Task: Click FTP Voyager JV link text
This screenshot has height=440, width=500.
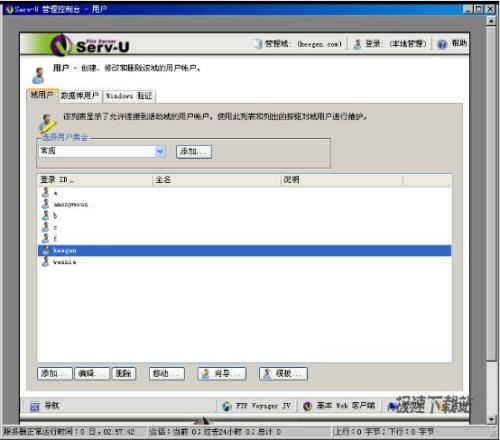Action: 263,406
